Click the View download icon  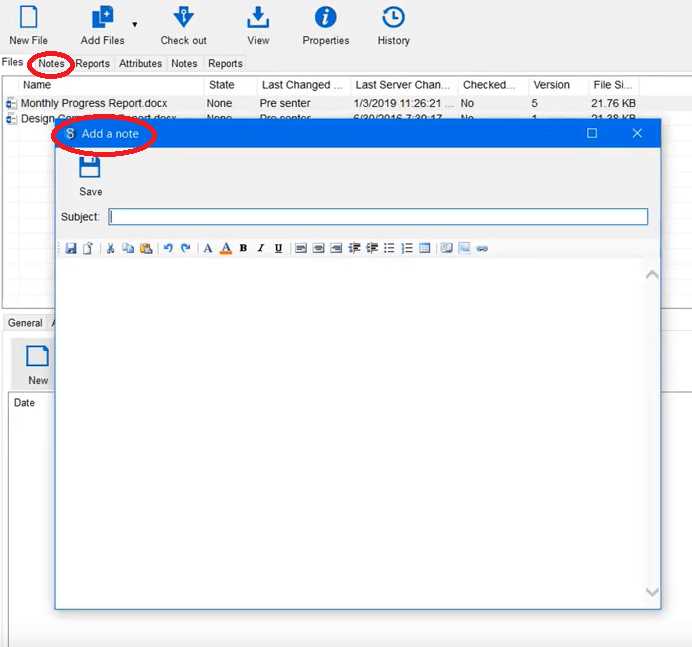[258, 18]
